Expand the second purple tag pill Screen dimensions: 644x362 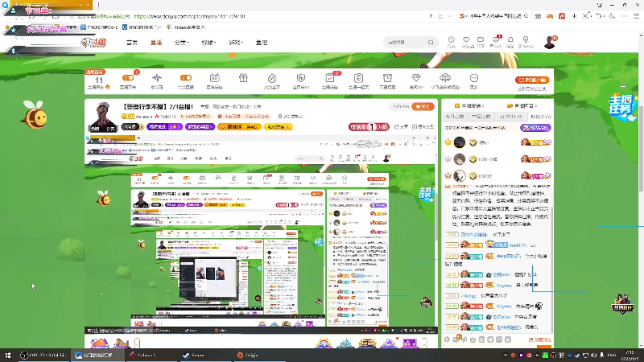(200, 127)
